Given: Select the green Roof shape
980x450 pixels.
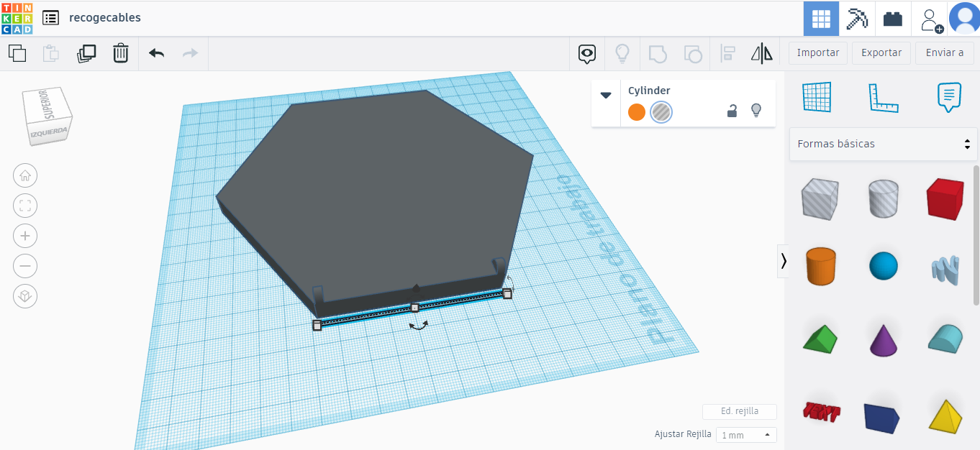Looking at the screenshot, I should 820,339.
